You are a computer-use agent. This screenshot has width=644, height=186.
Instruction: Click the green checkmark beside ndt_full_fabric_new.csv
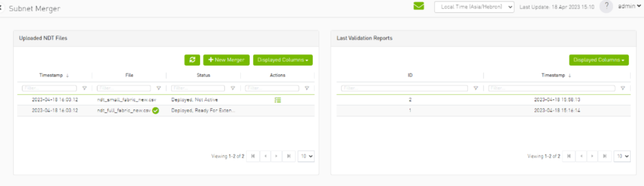pyautogui.click(x=156, y=111)
